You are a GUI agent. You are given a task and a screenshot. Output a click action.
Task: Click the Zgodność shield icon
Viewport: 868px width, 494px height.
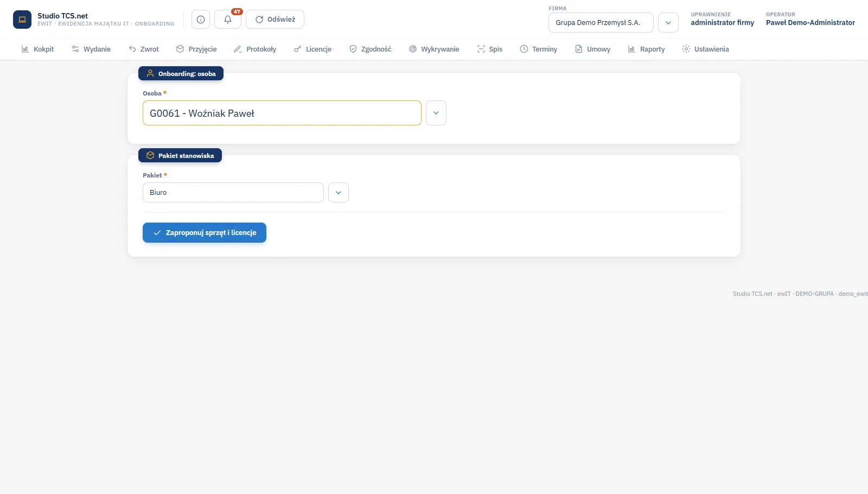pos(353,49)
